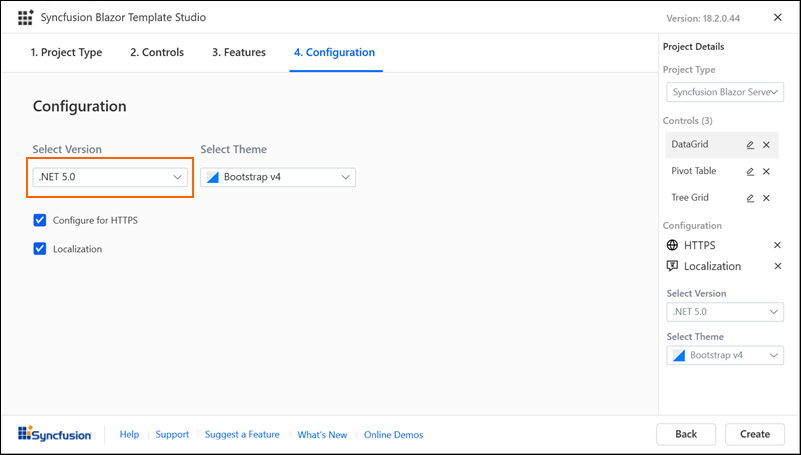
Task: Click the edit pencil icon for Tree Grid
Action: click(750, 198)
